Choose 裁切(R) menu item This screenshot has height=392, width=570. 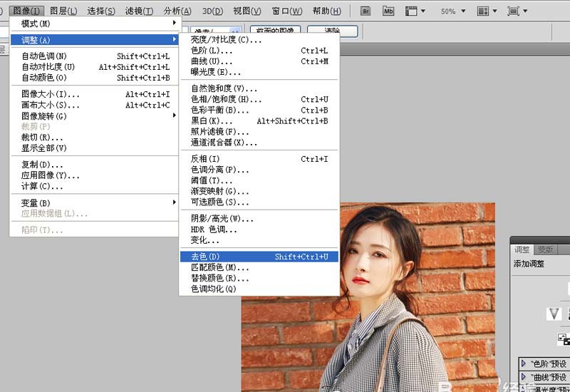[94, 138]
